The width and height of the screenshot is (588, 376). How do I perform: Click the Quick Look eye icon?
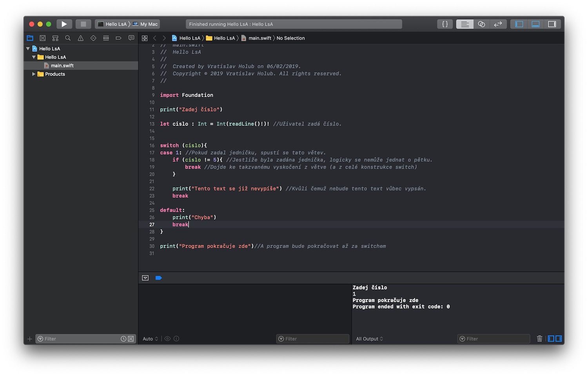point(167,339)
